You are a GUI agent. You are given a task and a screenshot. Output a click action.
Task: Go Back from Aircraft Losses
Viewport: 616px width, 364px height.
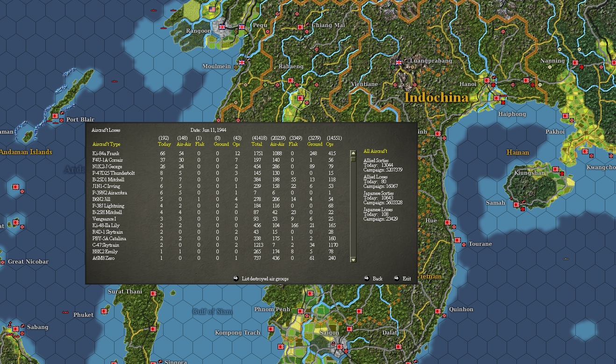tap(373, 278)
